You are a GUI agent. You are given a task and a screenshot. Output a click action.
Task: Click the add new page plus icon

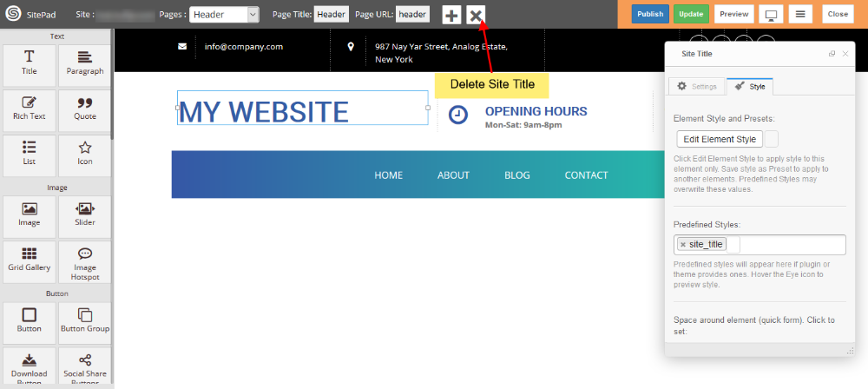click(x=451, y=15)
